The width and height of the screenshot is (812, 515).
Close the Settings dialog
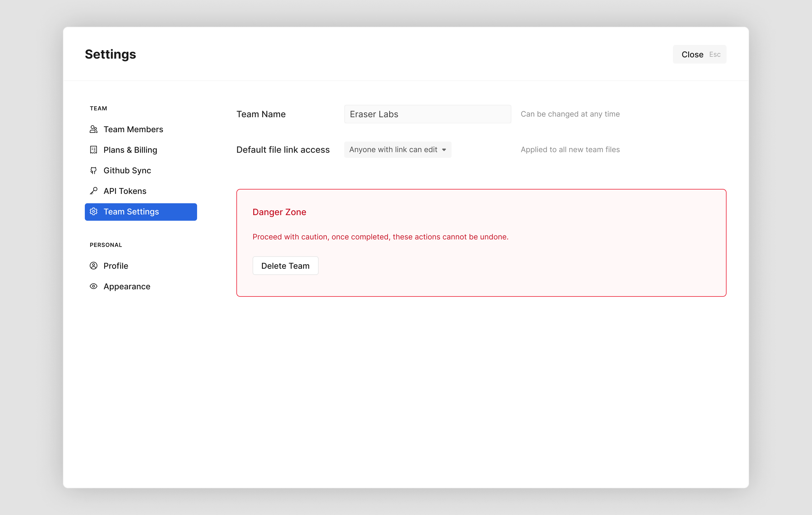click(692, 55)
